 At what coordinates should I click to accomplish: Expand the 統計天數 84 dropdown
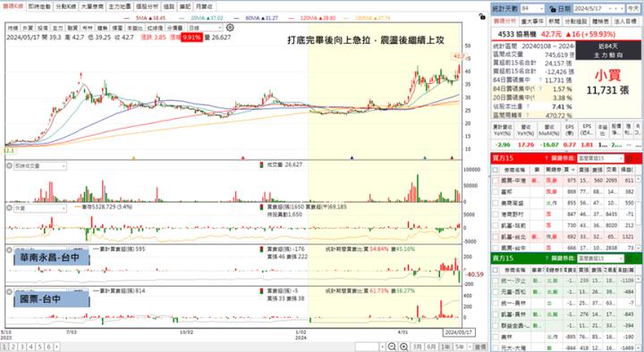(x=533, y=9)
